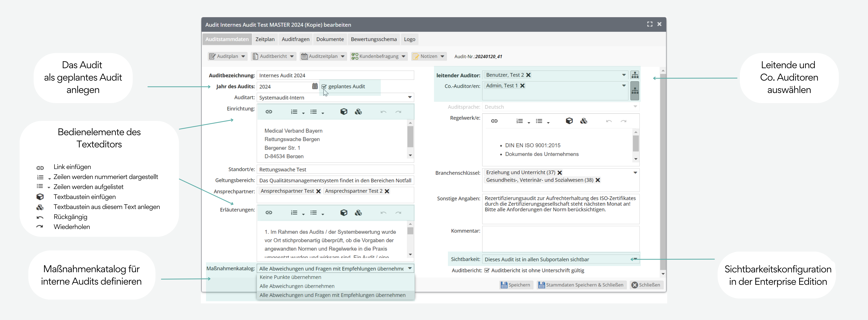This screenshot has width=868, height=320.
Task: Undo in the Einrichtung editor
Action: [383, 112]
